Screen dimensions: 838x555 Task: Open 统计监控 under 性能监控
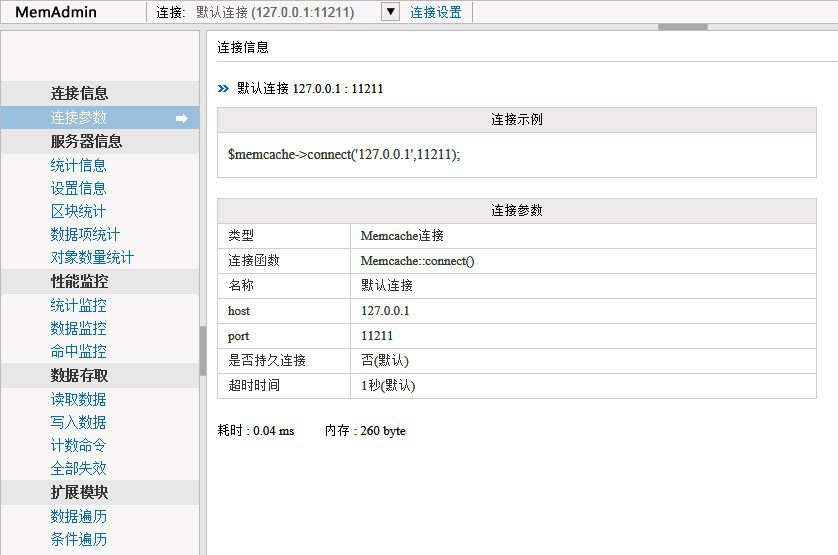[x=79, y=306]
